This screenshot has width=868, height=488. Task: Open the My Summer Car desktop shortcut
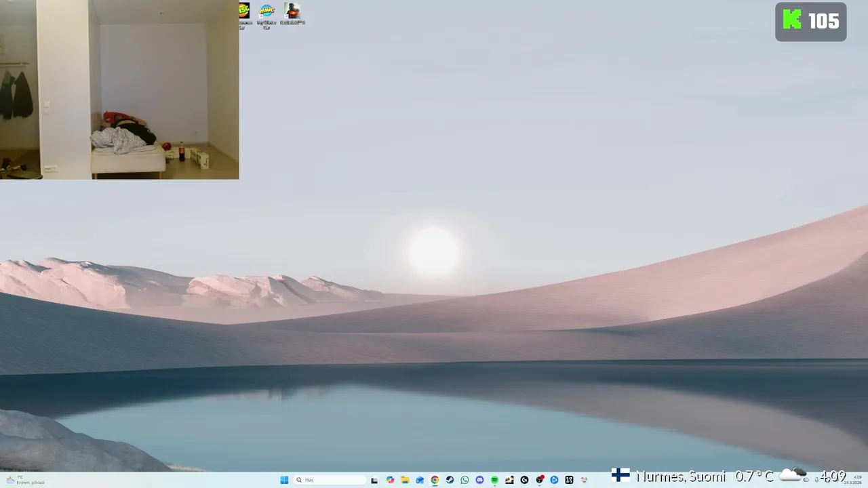(x=245, y=16)
